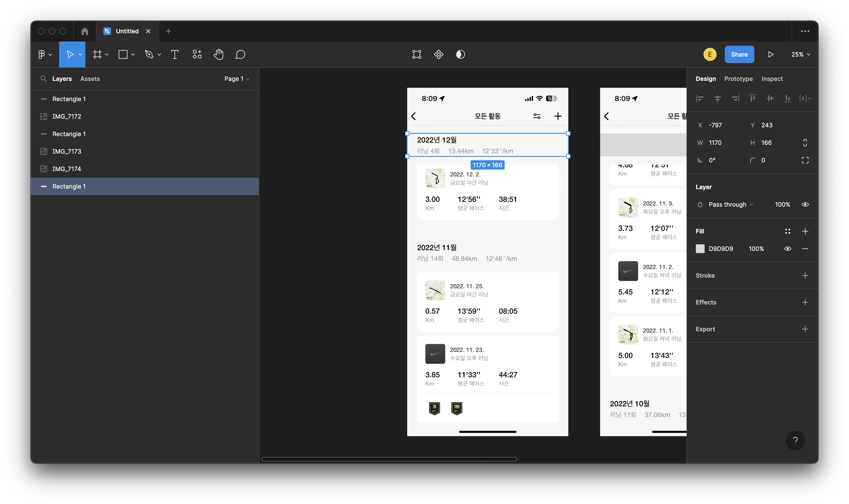Image resolution: width=849 pixels, height=504 pixels.
Task: Click the Resources components icon
Action: 197,54
